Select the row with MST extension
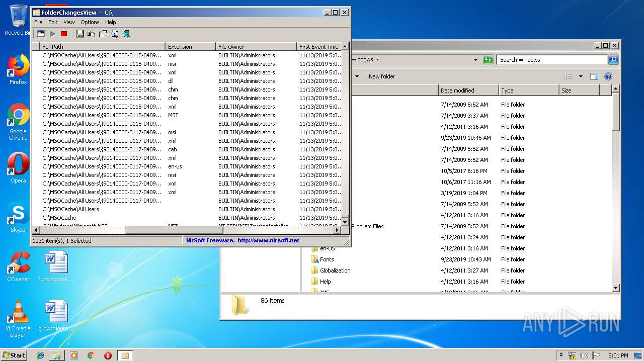 click(187, 115)
